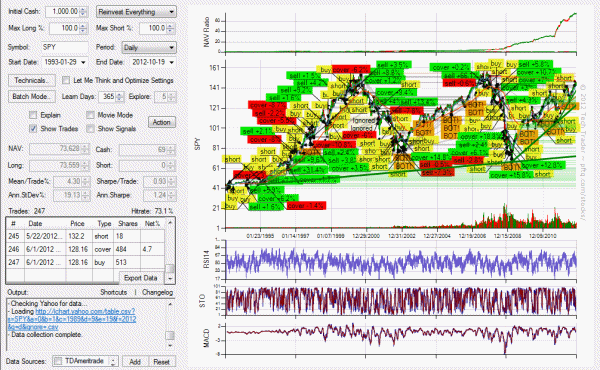Check the Explain checkbox
Image resolution: width=600 pixels, height=370 pixels.
point(33,115)
